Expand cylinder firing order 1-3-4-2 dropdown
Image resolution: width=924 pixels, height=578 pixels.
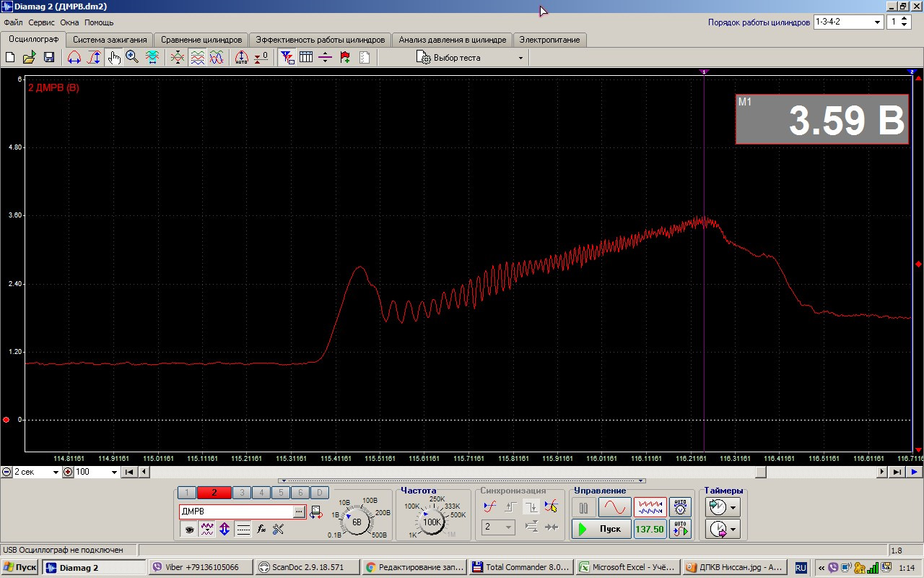pos(878,22)
